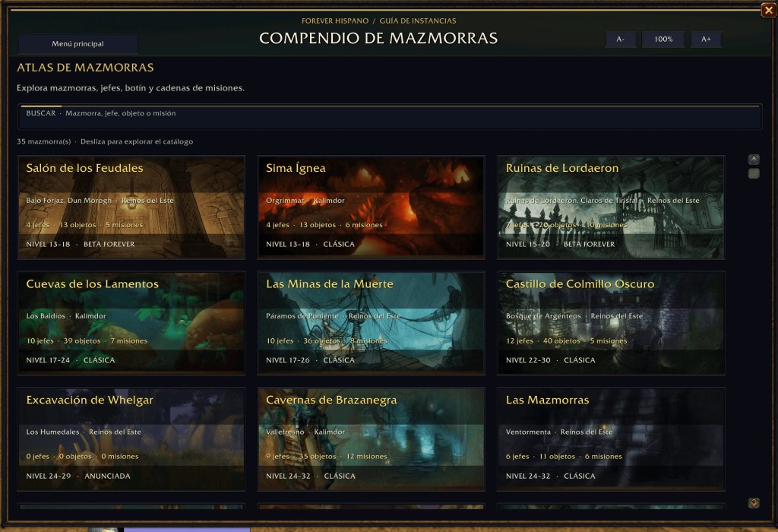Click '12 jefes · 40 objetos · 5 misiones' text
This screenshot has height=532, width=778.
click(x=567, y=341)
